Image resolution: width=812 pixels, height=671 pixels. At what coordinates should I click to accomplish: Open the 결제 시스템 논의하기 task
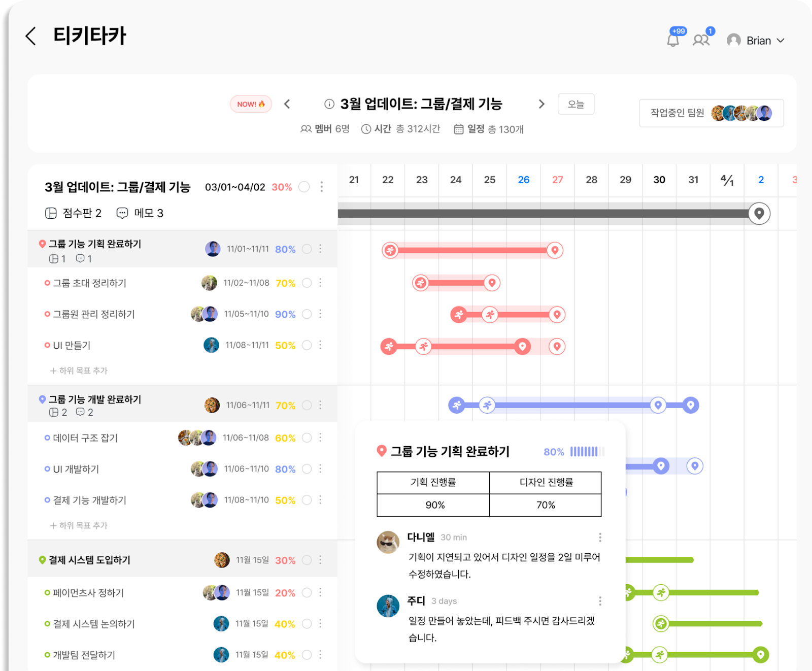click(x=94, y=624)
